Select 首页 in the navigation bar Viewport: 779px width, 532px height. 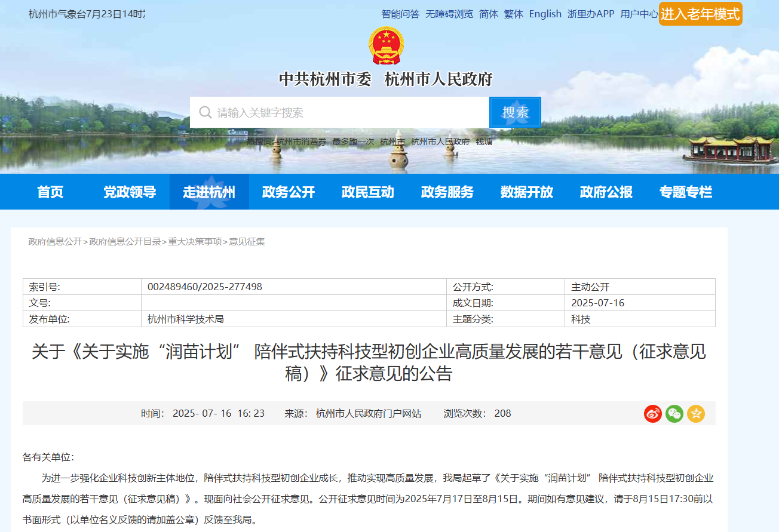click(x=50, y=192)
